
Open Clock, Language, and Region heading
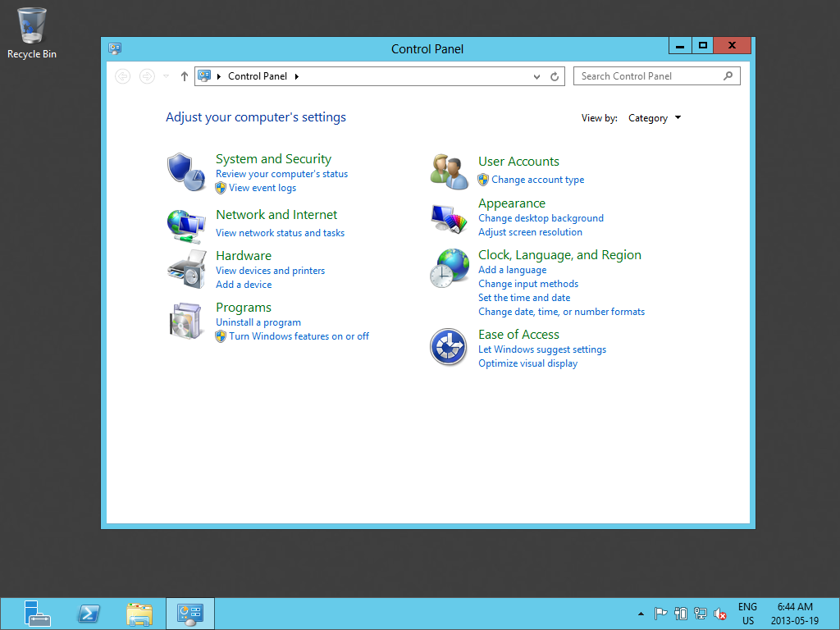click(559, 255)
